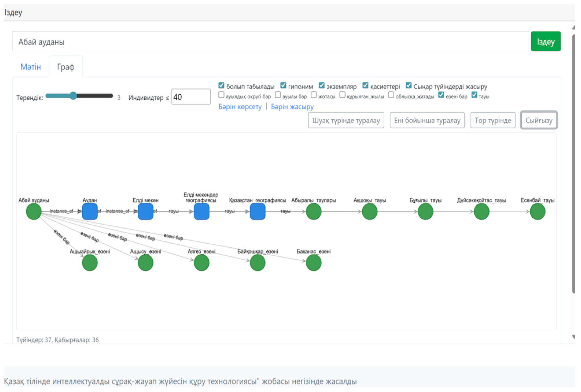Image resolution: width=581 pixels, height=392 pixels.
Task: Select the blue Аудан node
Action: tap(90, 212)
